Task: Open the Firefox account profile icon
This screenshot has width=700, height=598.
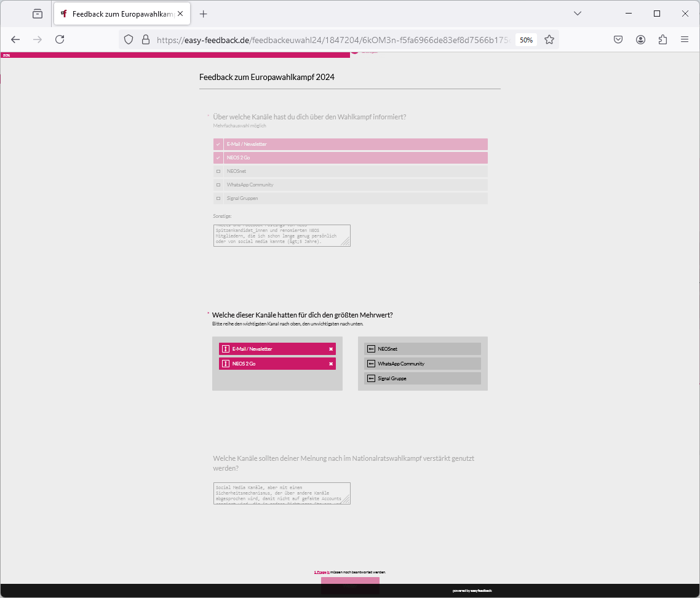Action: (x=640, y=39)
